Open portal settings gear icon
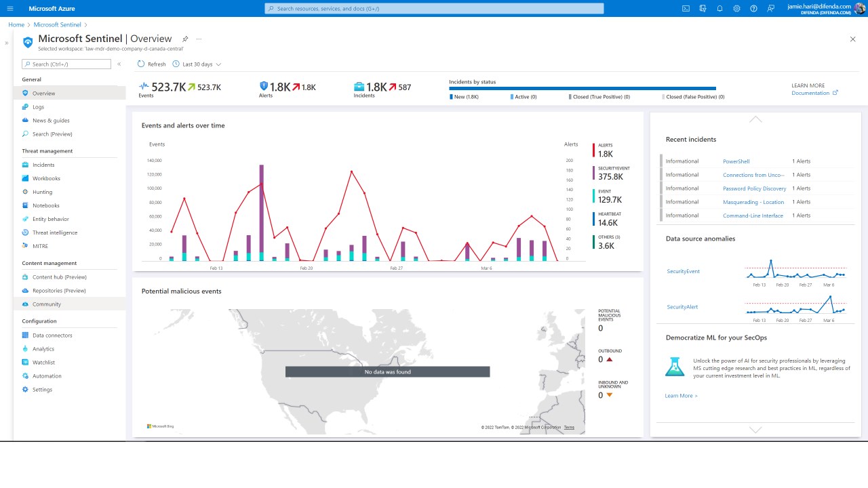Viewport: 868px width, 488px height. coord(736,8)
